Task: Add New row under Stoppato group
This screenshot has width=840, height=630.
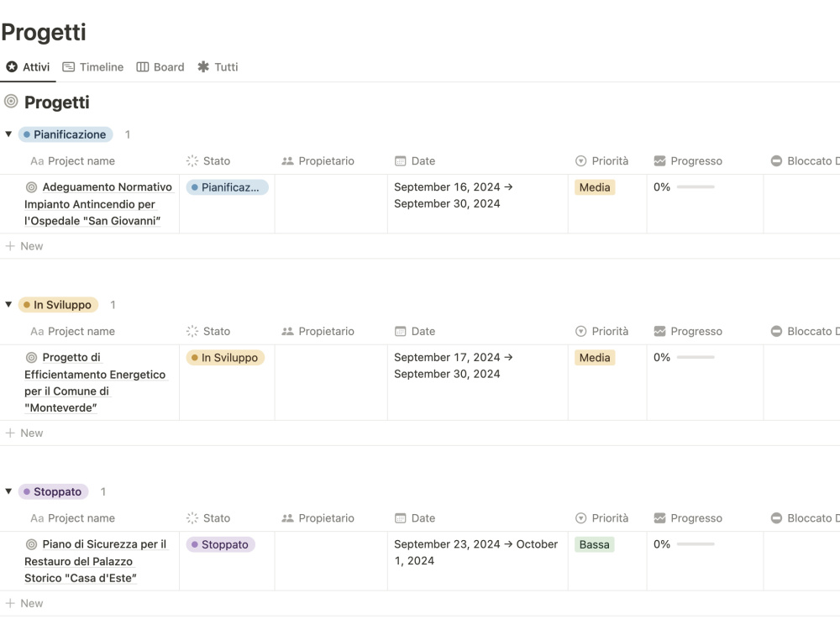Action: click(x=24, y=603)
